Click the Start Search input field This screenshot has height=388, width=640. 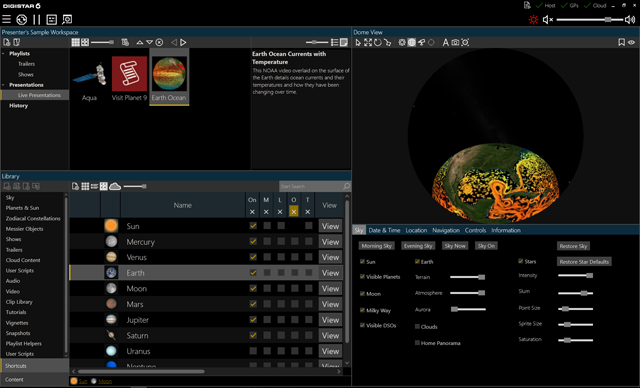pyautogui.click(x=311, y=186)
